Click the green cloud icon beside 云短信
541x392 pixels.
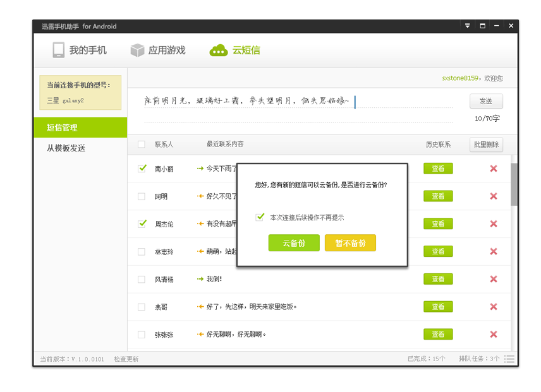point(219,50)
